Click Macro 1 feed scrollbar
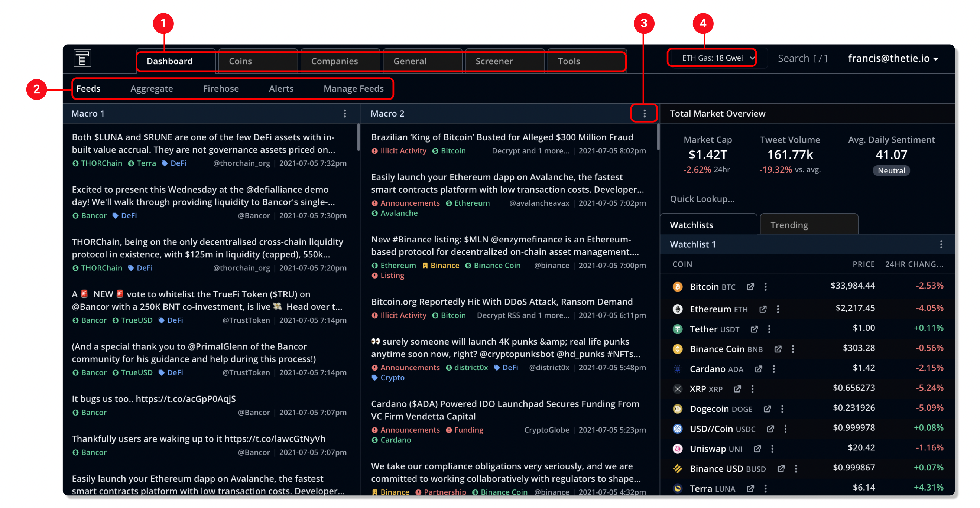Image resolution: width=980 pixels, height=508 pixels. tap(358, 137)
